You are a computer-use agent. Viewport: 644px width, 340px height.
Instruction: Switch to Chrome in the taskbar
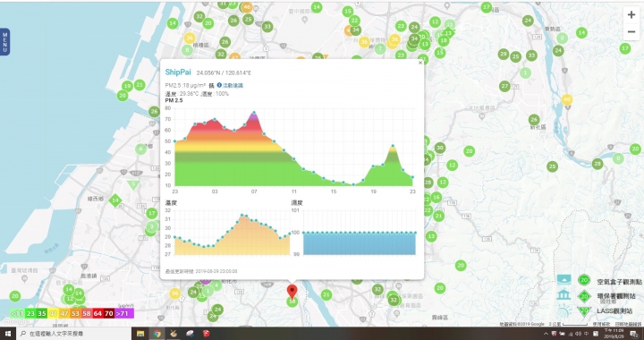pos(157,334)
